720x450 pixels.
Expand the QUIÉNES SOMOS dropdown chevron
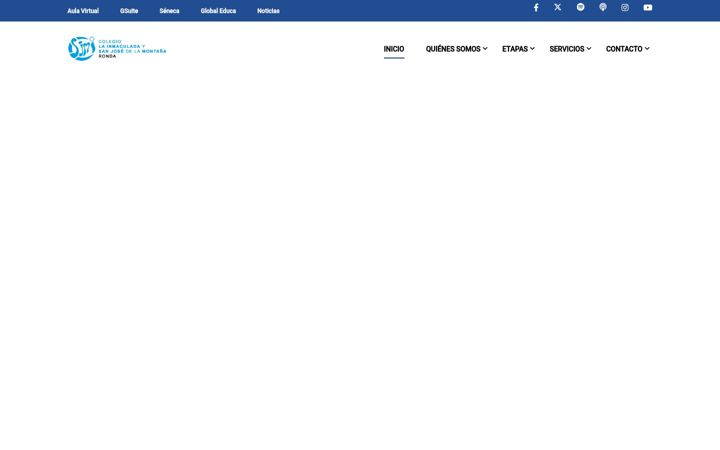485,49
